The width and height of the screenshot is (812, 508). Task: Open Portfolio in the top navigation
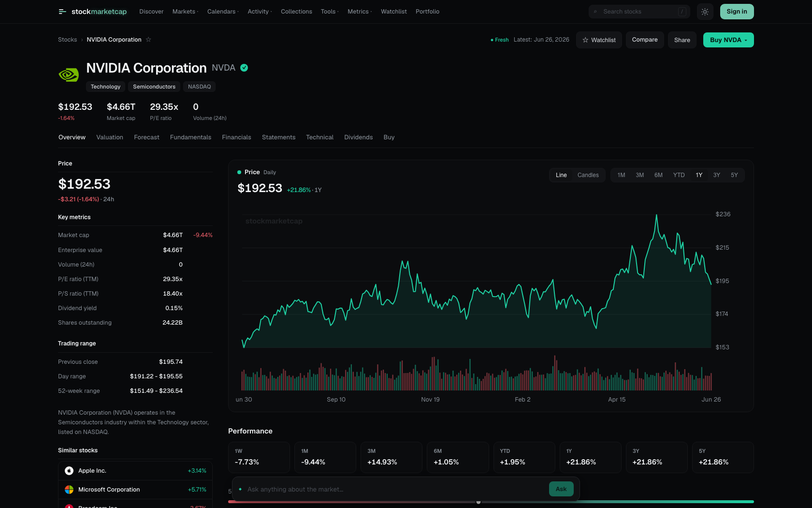click(427, 12)
